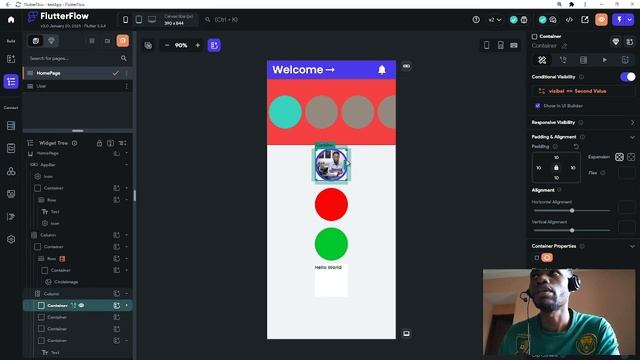Viewport: 640px width, 360px height.
Task: Switch to the Actions tab
Action: (563, 60)
